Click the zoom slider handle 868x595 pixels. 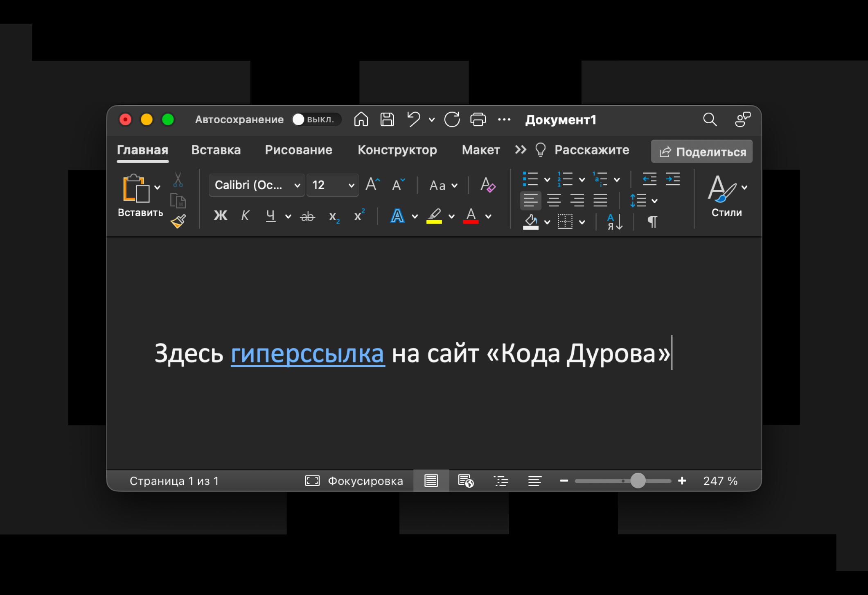(638, 481)
